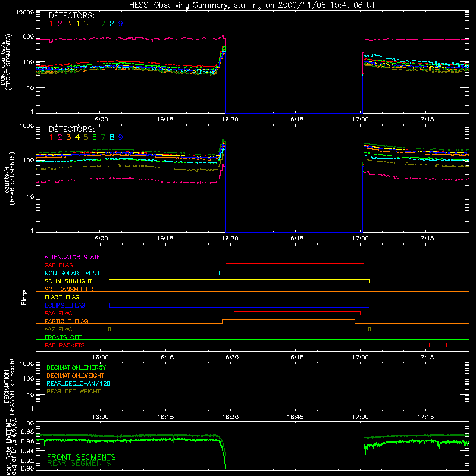This screenshot has width=476, height=476.
Task: Click the MON. counts/s (FRONT SEGMENTS) axis title
Action: click(5, 62)
